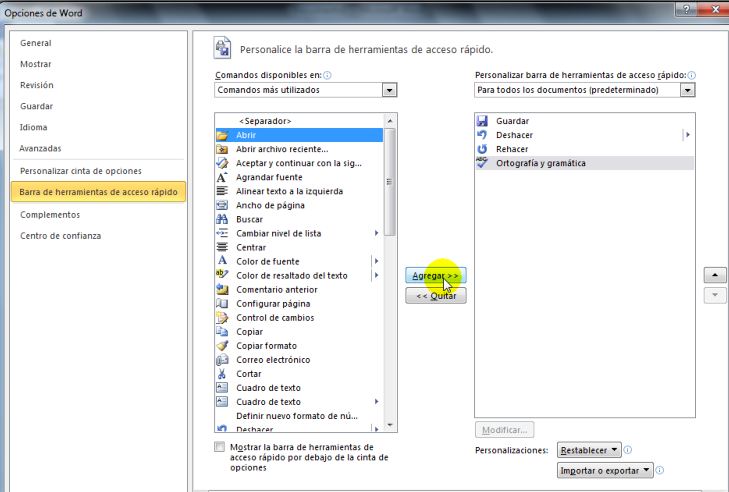Open the General options category
This screenshot has width=729, height=492.
coord(36,43)
